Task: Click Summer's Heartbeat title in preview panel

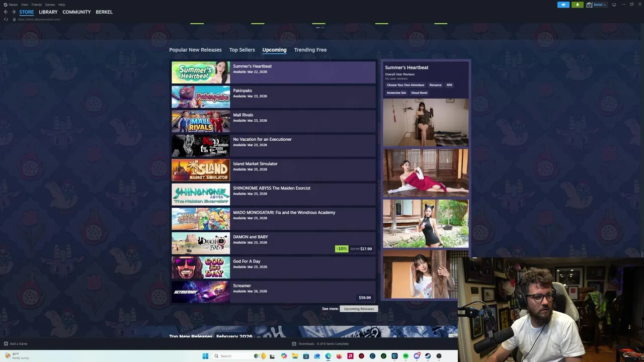Action: point(407,67)
